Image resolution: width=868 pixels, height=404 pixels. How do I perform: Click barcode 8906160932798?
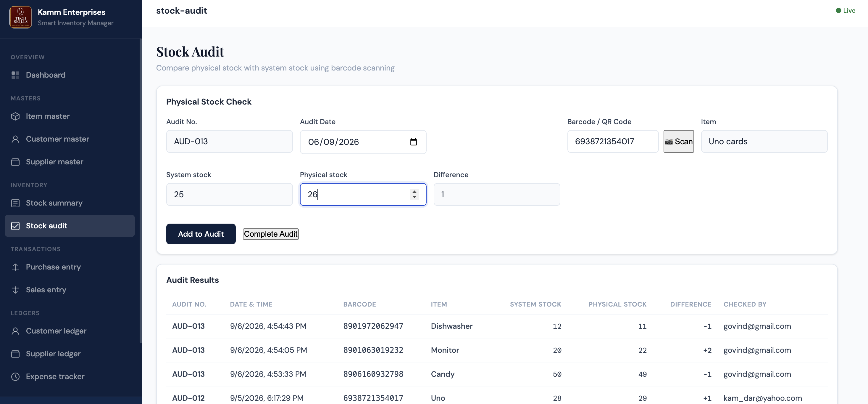pos(373,374)
